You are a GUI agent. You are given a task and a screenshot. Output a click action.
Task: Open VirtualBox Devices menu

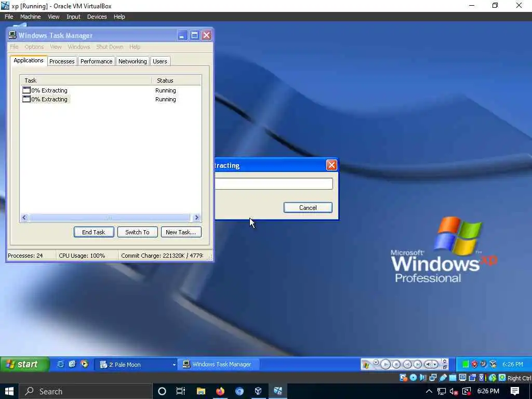(97, 17)
